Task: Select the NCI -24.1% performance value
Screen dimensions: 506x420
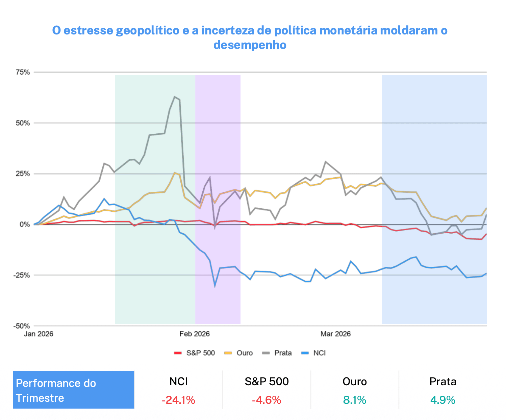Action: [178, 400]
